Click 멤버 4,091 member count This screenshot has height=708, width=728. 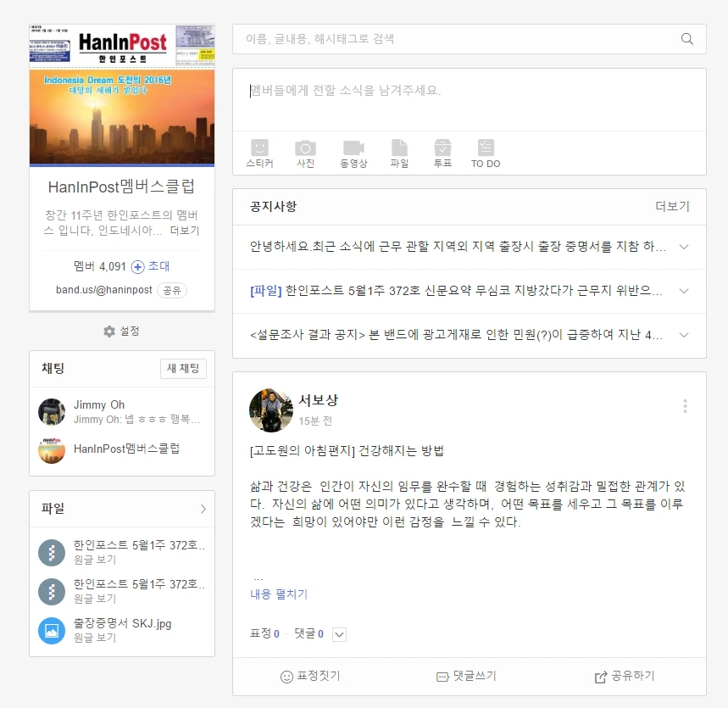click(x=100, y=266)
